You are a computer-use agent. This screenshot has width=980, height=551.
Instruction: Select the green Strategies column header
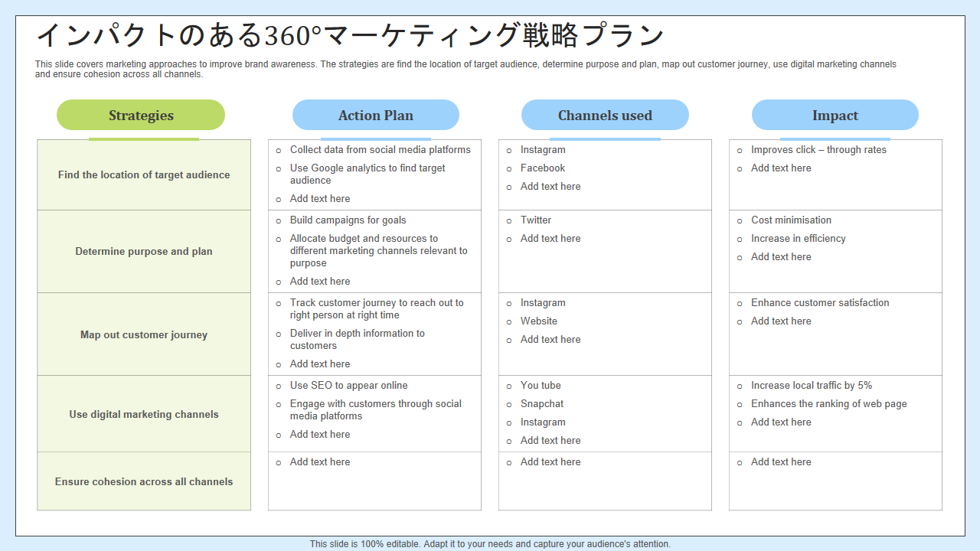[141, 116]
